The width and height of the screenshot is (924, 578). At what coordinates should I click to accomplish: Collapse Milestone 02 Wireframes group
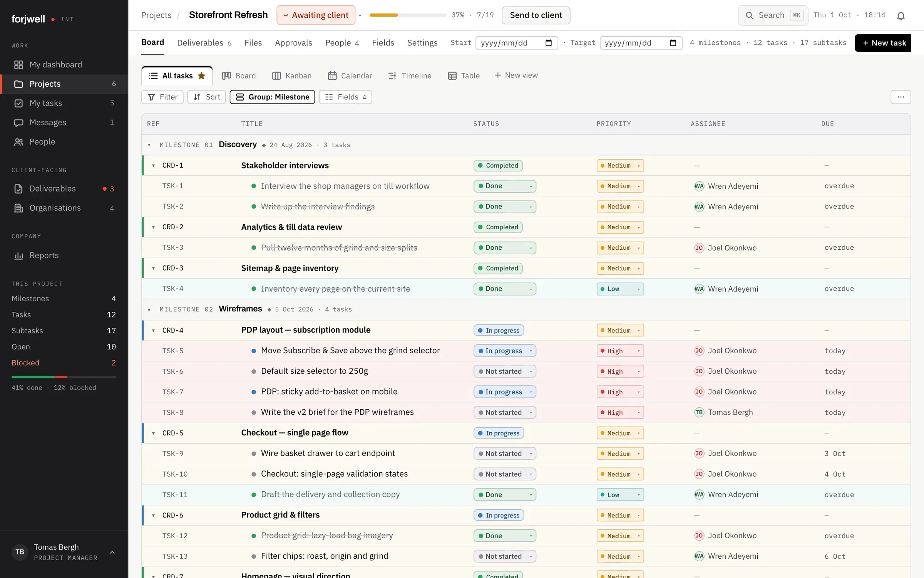click(149, 310)
